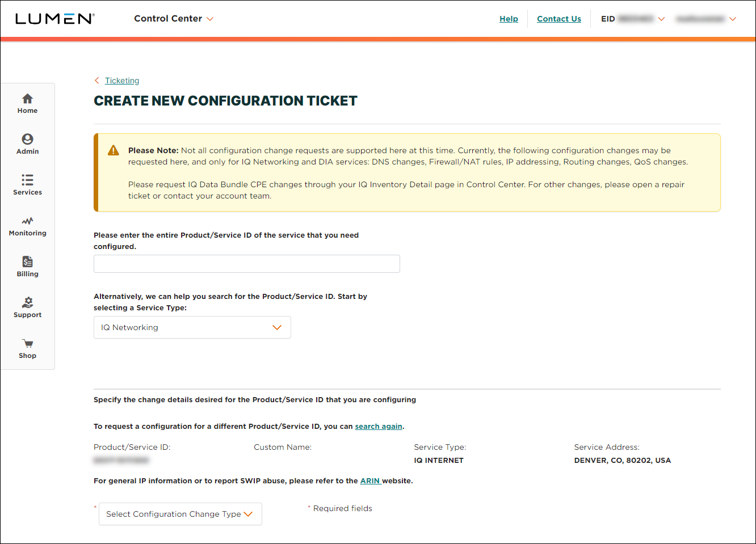Viewport: 756px width, 544px height.
Task: Return to Ticketing breadcrumb link
Action: (122, 81)
